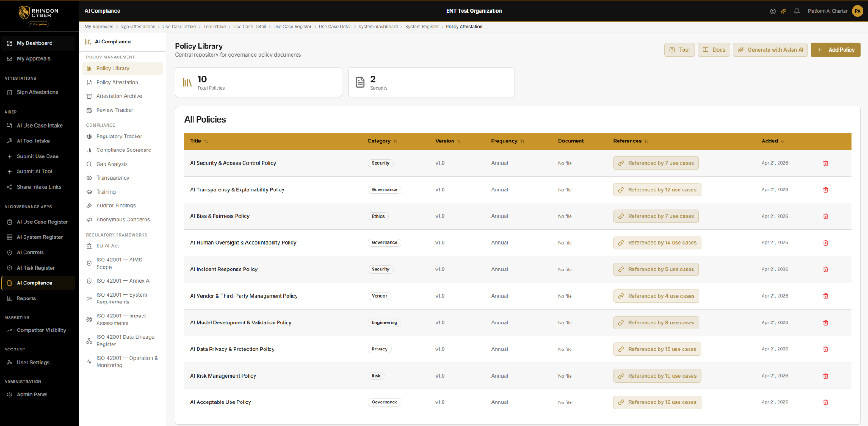Click Generate with Aslan AI
The image size is (868, 426).
click(x=770, y=50)
